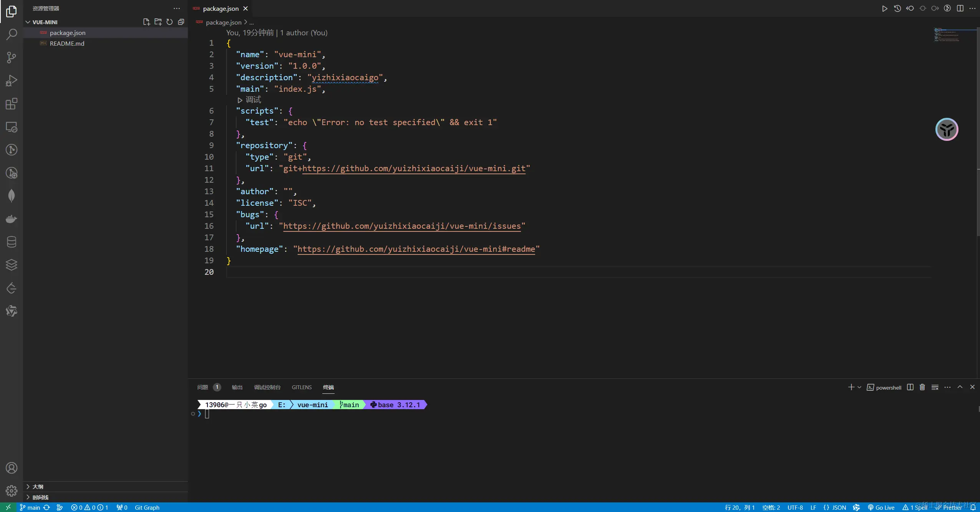Refresh the explorer file tree

coord(169,22)
